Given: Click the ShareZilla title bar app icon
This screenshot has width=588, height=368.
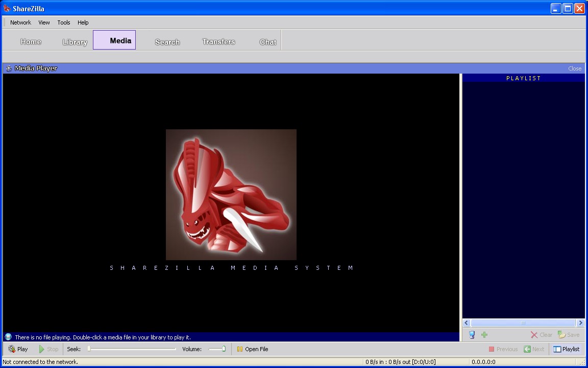Looking at the screenshot, I should click(x=7, y=8).
